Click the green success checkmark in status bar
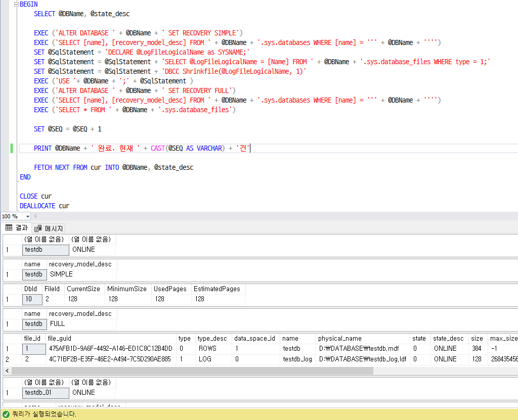518x420 pixels. tap(5, 414)
